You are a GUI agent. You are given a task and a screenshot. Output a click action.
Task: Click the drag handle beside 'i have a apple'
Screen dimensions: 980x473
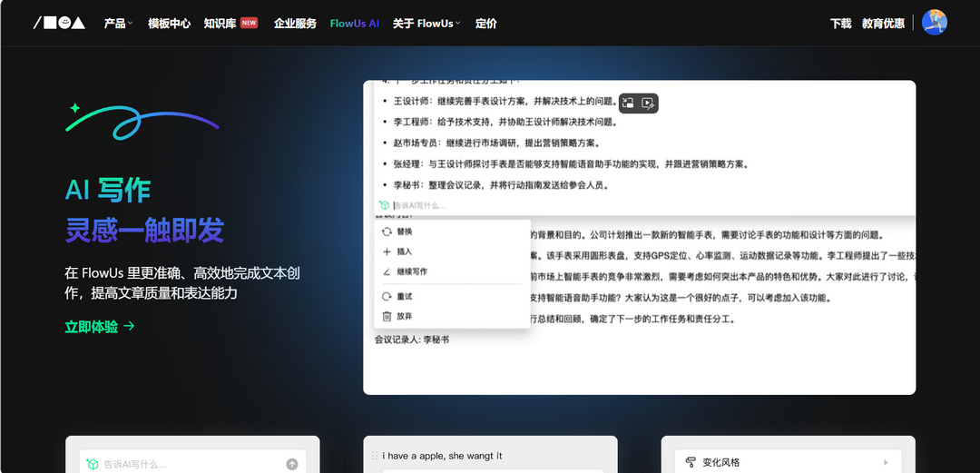(x=375, y=456)
